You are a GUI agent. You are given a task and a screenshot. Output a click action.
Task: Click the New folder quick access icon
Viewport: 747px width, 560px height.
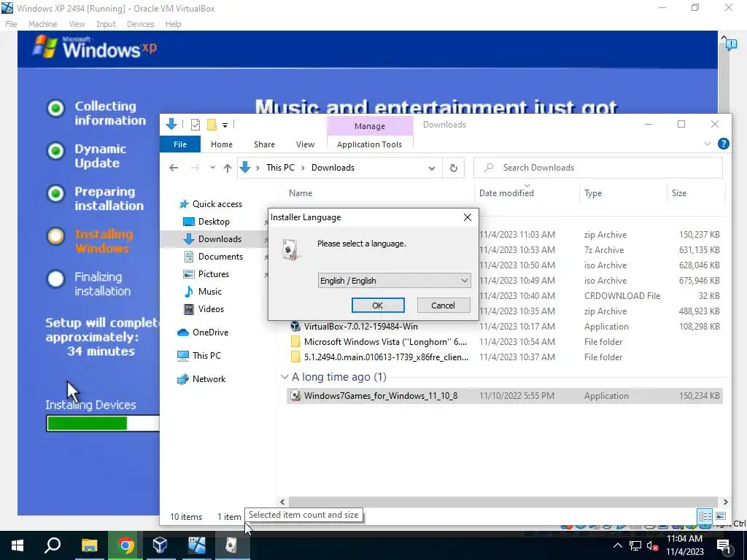[212, 125]
